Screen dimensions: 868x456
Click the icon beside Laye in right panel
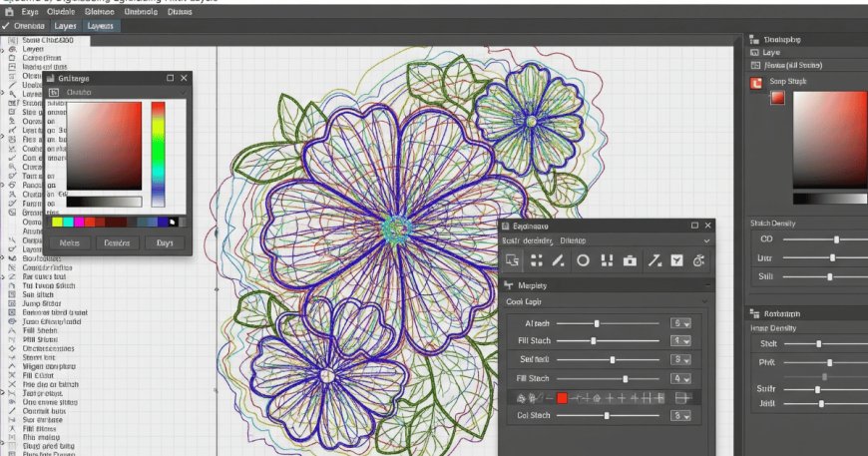tap(754, 52)
